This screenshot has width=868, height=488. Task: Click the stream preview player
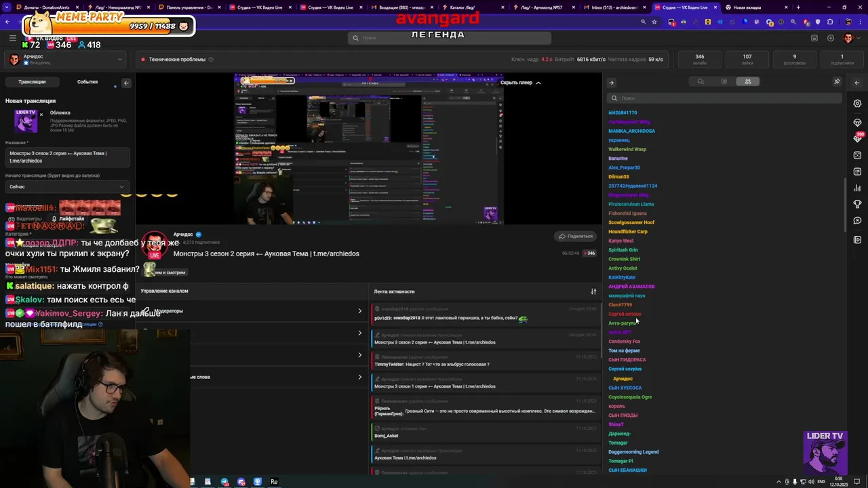368,149
